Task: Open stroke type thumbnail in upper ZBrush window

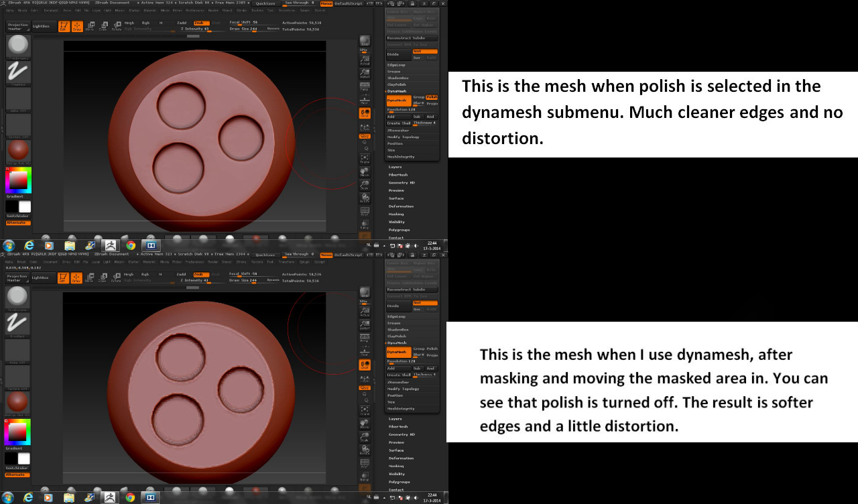Action: (18, 72)
